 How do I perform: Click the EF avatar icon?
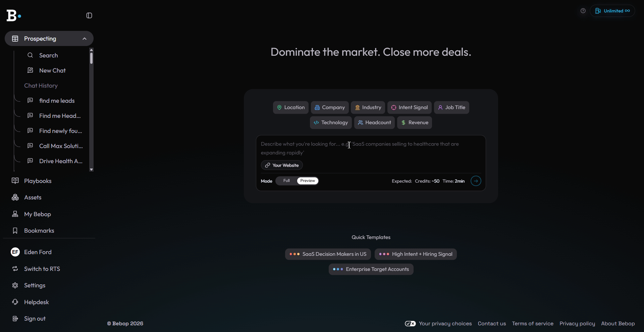point(15,252)
